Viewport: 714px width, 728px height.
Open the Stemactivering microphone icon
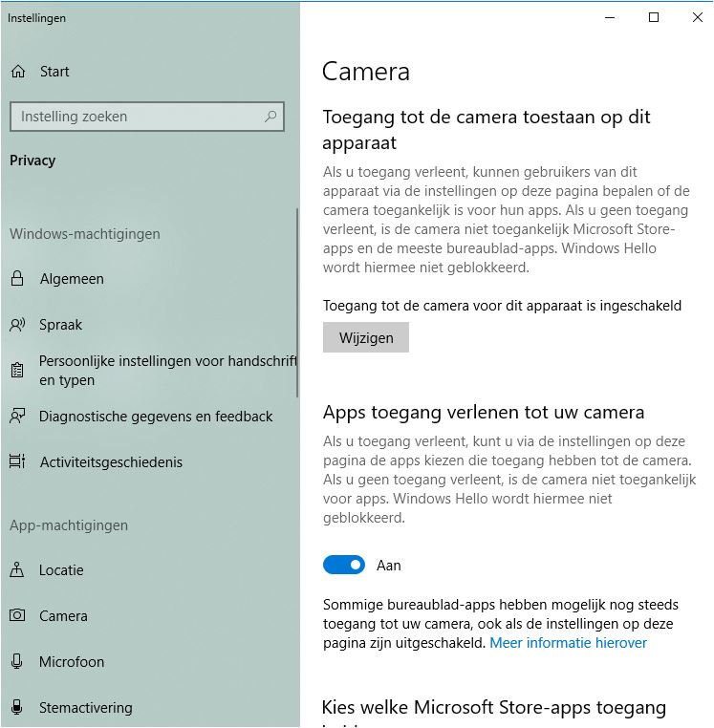[16, 707]
